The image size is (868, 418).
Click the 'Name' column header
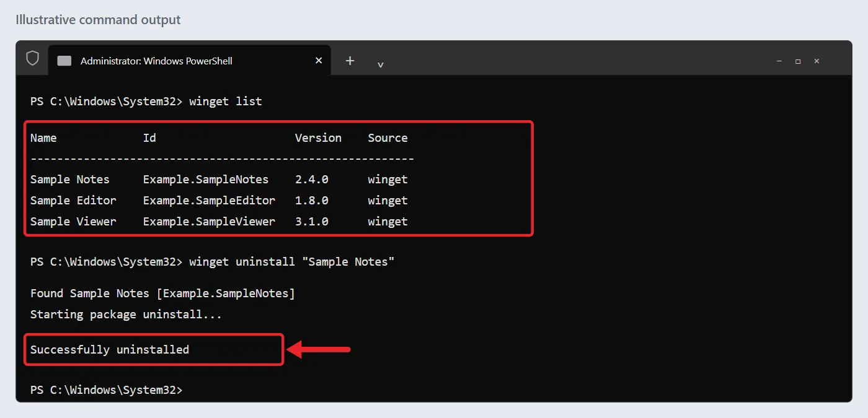[x=43, y=138]
